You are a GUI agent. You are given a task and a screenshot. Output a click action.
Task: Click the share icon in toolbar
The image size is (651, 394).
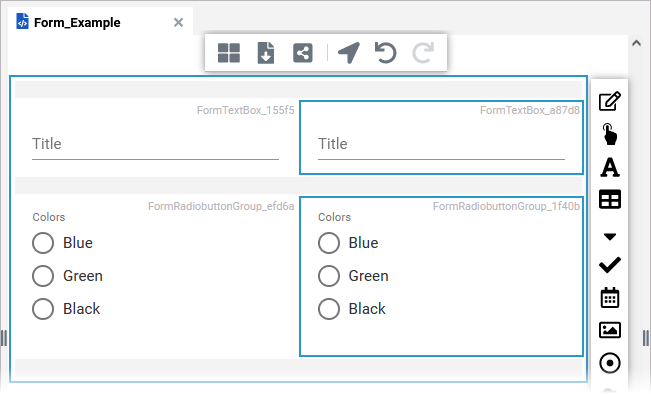coord(303,53)
